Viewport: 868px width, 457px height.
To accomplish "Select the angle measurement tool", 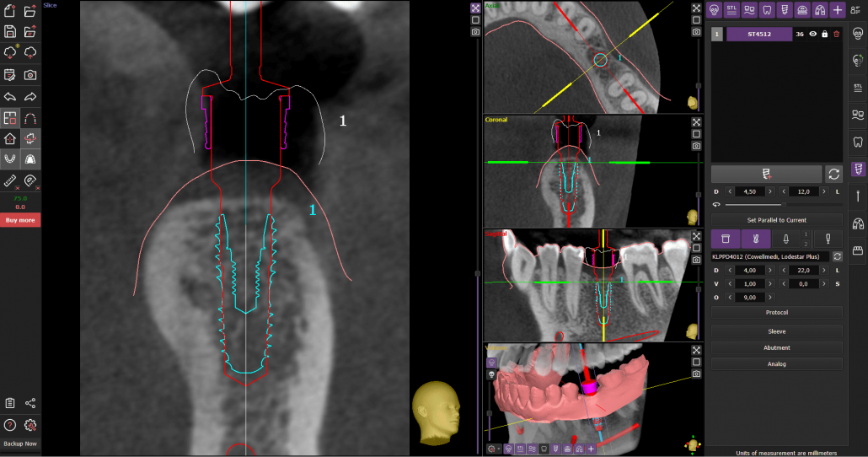I will (29, 180).
